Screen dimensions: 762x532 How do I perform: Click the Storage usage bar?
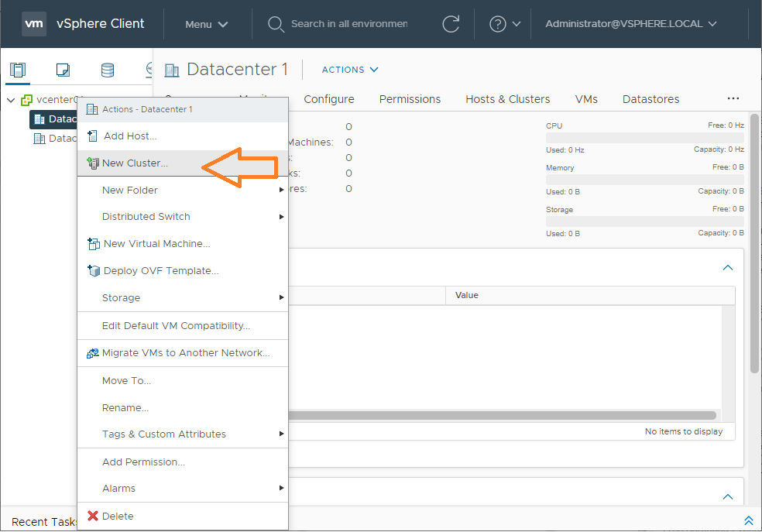645,221
